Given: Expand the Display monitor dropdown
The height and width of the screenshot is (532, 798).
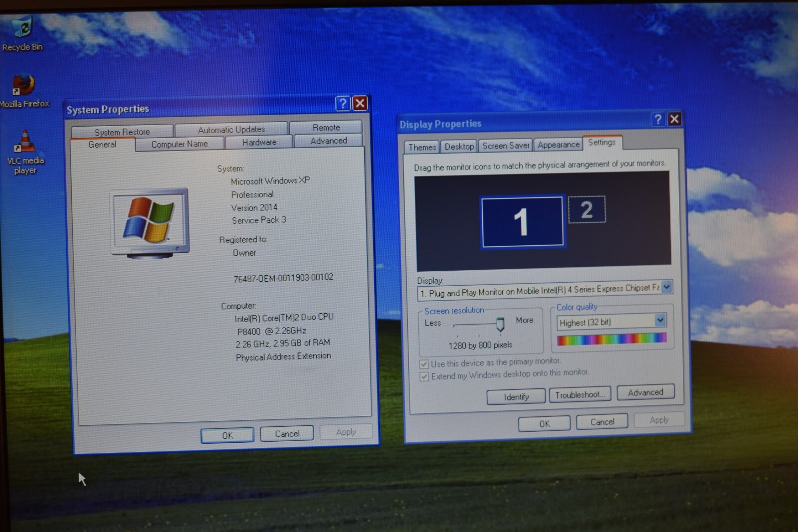Looking at the screenshot, I should pos(667,287).
